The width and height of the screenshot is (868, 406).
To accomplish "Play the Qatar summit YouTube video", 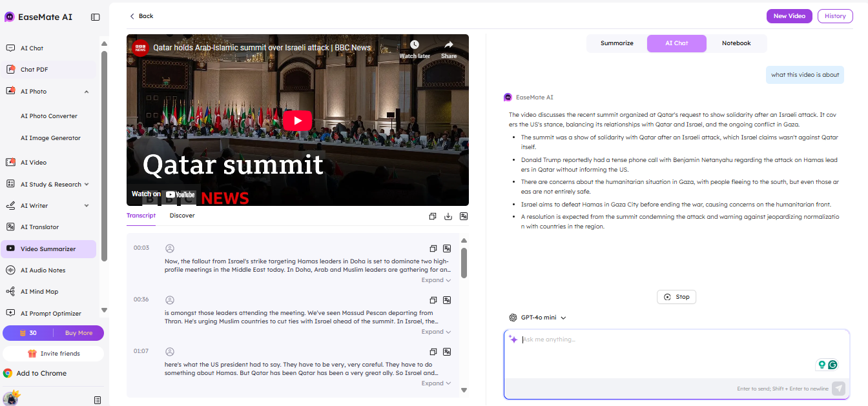I will [x=298, y=121].
